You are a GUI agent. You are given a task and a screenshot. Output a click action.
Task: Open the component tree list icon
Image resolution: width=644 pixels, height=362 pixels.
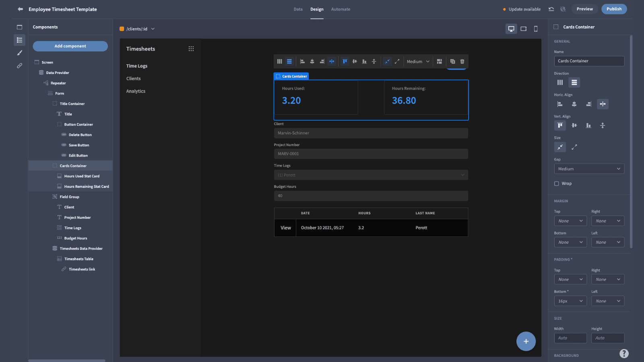pyautogui.click(x=19, y=40)
